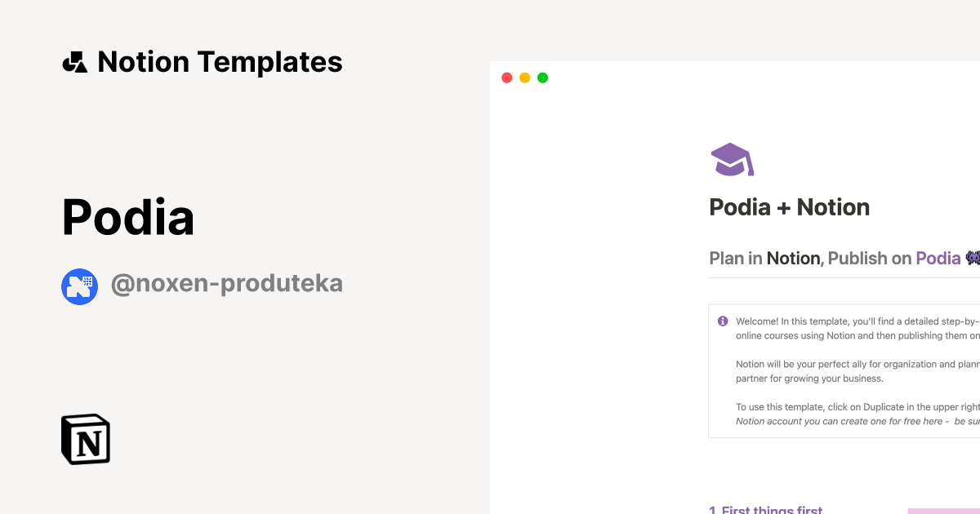Viewport: 980px width, 514px height.
Task: Click the @noxen-produteka username text
Action: [x=227, y=283]
